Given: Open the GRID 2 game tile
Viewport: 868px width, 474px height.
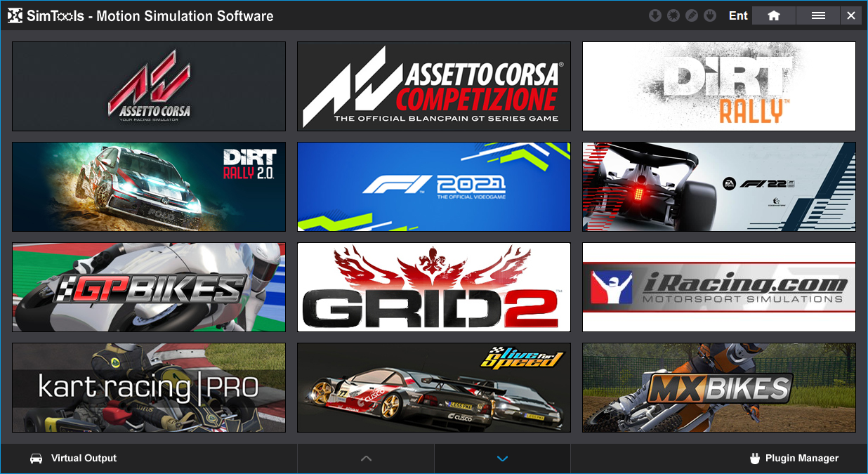Looking at the screenshot, I should pyautogui.click(x=434, y=287).
